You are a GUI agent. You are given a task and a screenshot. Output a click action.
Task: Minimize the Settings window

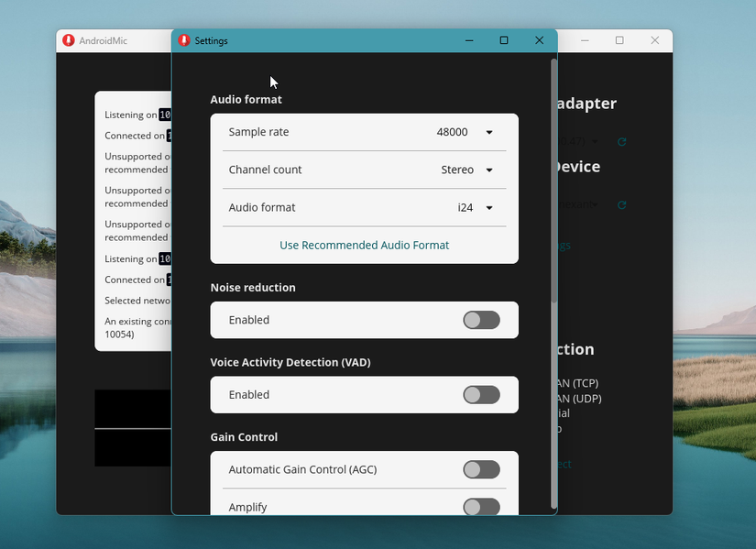(469, 40)
